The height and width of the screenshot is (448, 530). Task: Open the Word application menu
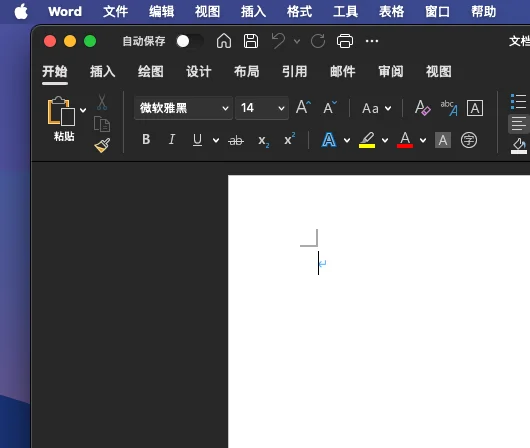[65, 12]
